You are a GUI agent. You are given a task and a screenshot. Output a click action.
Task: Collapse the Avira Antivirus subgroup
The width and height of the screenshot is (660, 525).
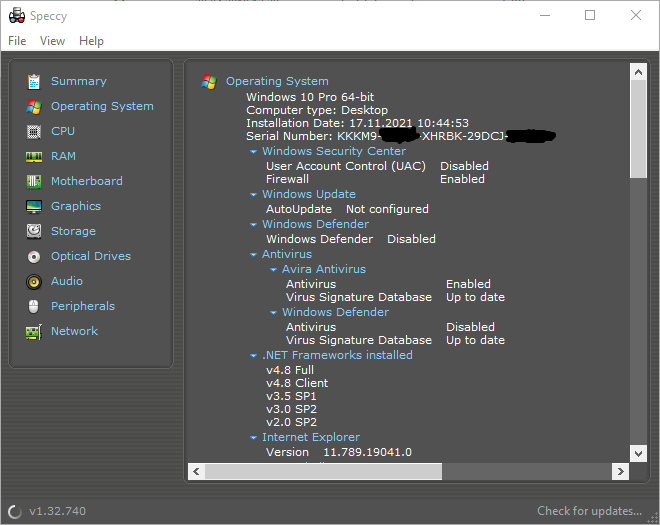(273, 269)
